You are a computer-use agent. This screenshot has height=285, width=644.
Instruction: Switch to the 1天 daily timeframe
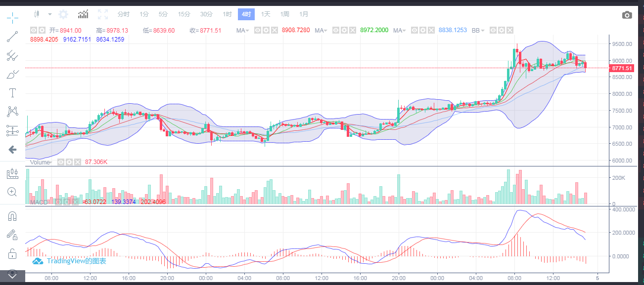tap(265, 14)
